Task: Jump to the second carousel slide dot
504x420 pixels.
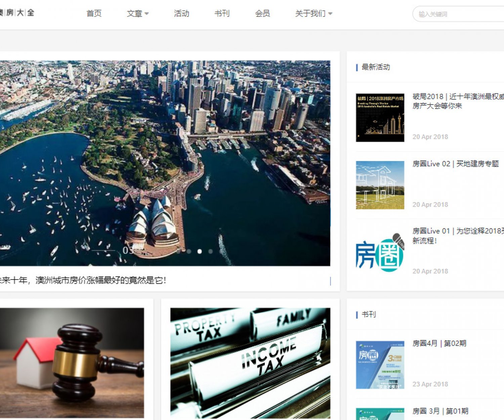Action: point(189,251)
